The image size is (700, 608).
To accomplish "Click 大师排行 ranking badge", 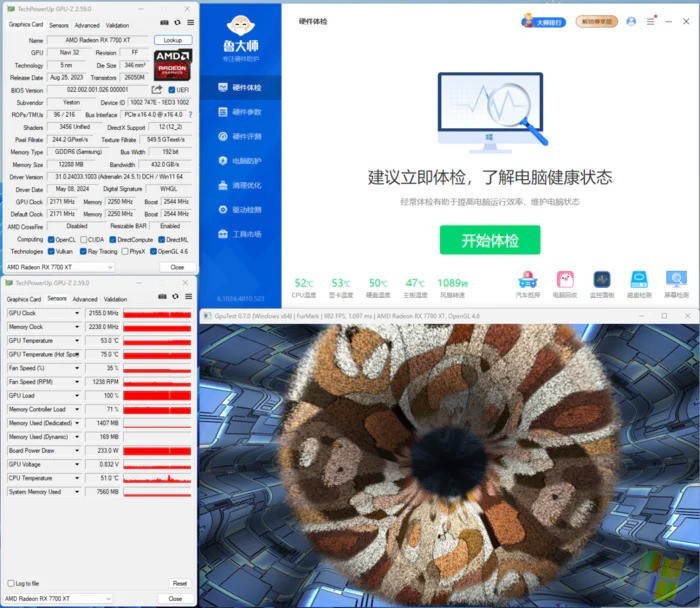I will coord(544,21).
